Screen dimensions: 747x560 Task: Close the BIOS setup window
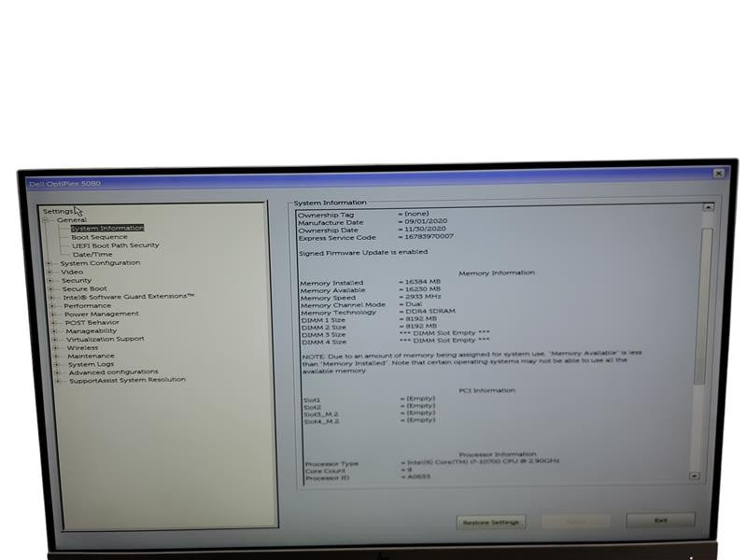coord(719,174)
